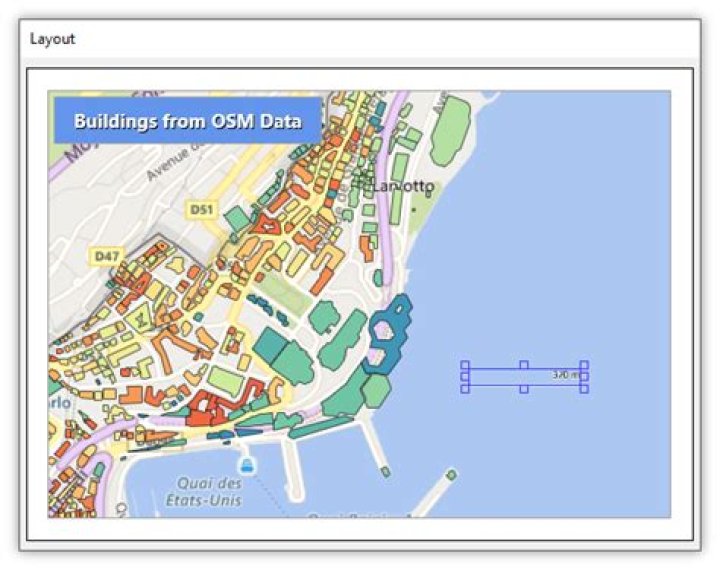The image size is (720, 570).
Task: Click the ferry terminal icon near Quai des États-Unis
Action: pos(247,466)
